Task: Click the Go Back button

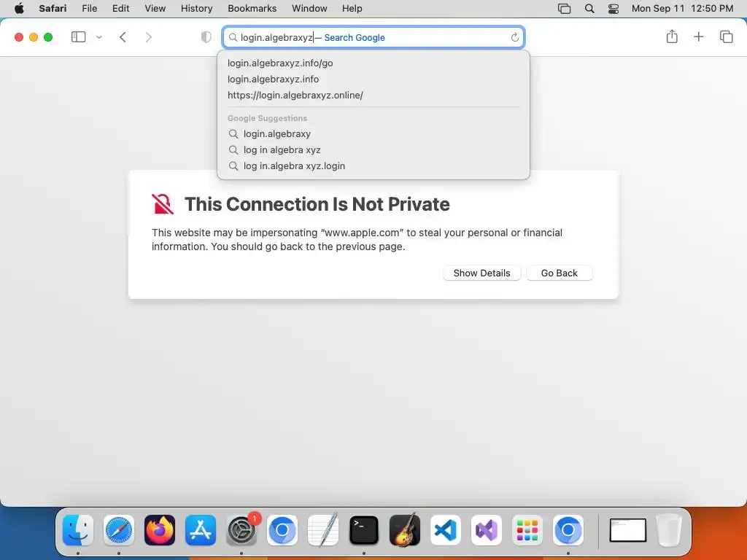Action: click(560, 273)
